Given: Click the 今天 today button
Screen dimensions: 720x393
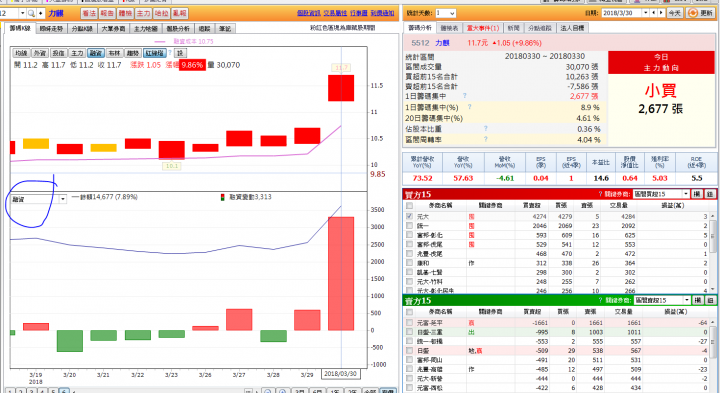Looking at the screenshot, I should [675, 13].
